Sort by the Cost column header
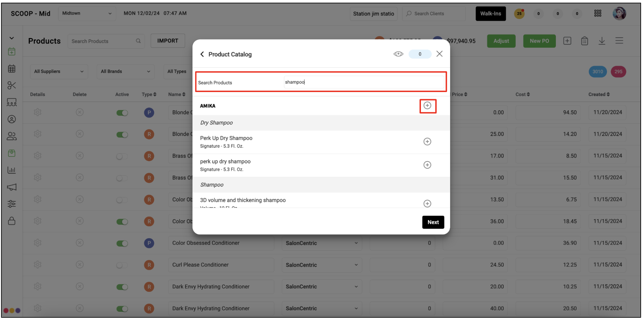This screenshot has width=644, height=321. [522, 94]
